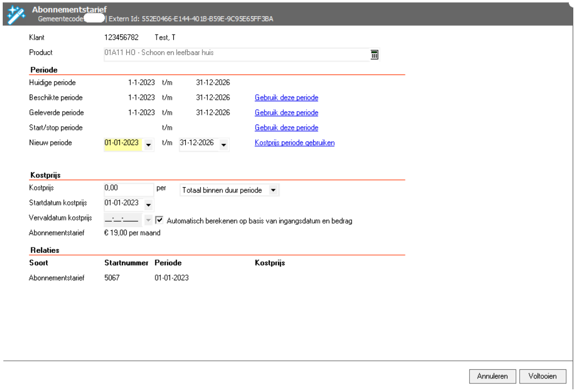Click the 'Kostprijs periode gebruiken' link

(294, 143)
